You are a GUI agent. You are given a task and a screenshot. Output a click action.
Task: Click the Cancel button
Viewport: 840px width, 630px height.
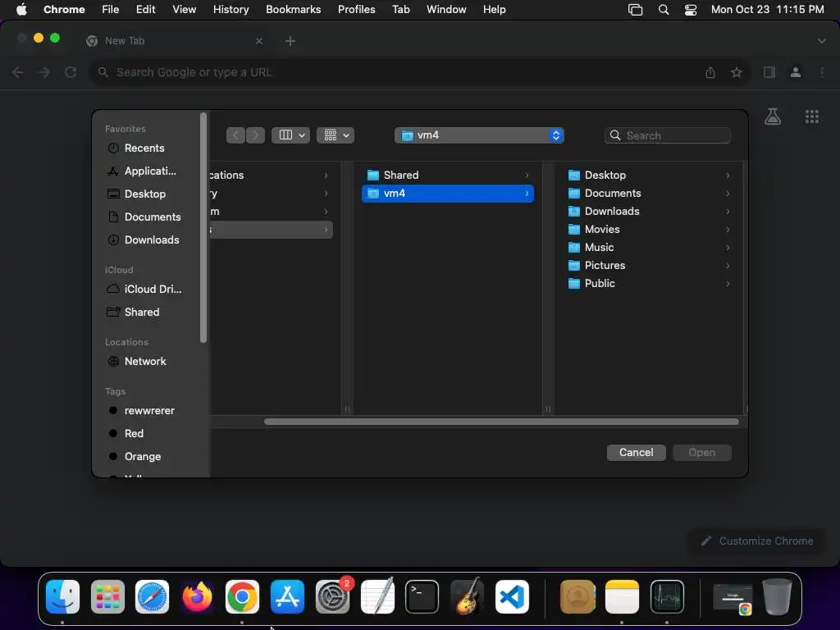[x=636, y=452]
